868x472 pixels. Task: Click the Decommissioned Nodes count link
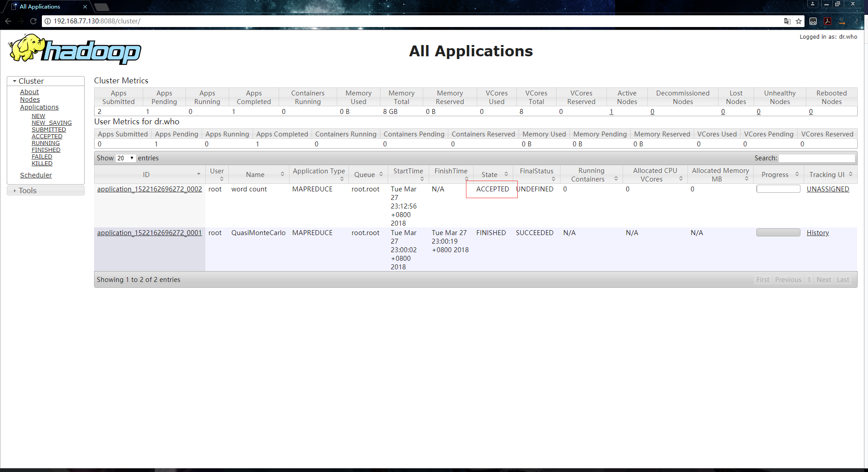coord(652,112)
